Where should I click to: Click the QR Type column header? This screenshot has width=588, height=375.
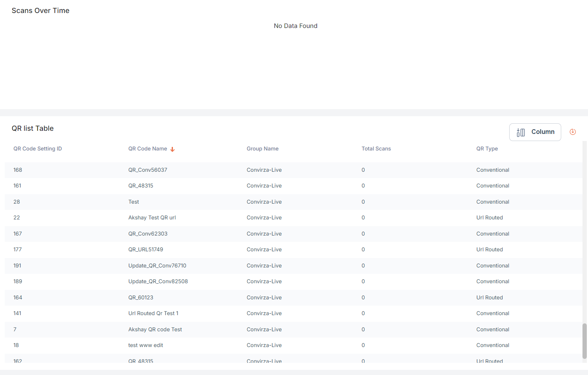[487, 149]
